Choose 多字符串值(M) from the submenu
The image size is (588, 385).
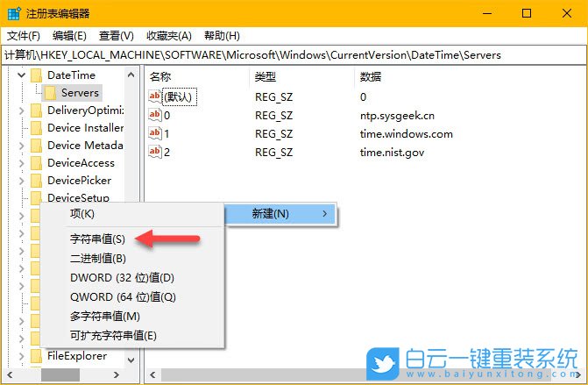[x=132, y=317]
